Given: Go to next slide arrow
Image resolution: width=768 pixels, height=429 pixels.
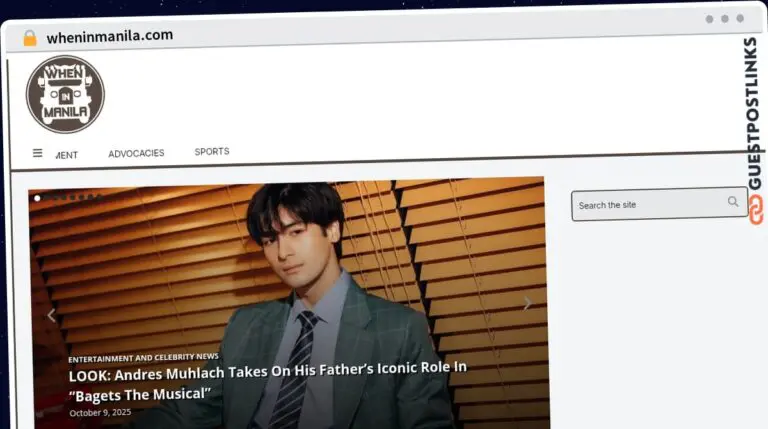Looking at the screenshot, I should point(527,303).
